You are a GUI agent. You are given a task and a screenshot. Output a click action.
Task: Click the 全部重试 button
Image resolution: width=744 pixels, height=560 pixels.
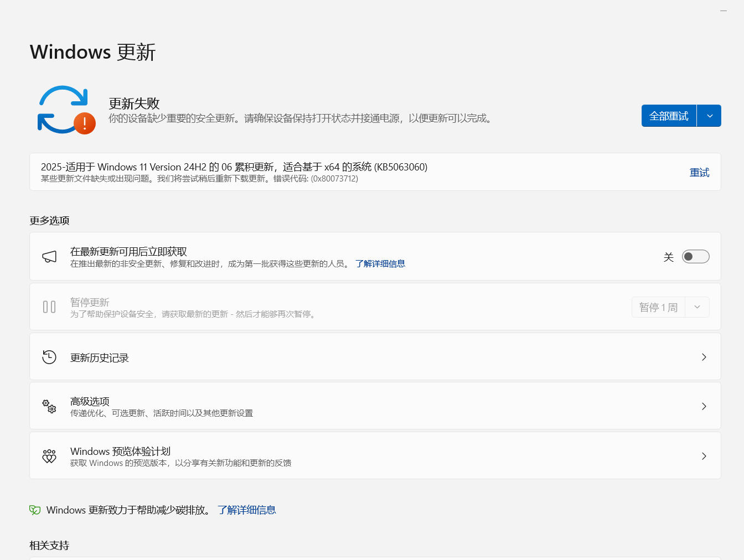click(x=669, y=116)
